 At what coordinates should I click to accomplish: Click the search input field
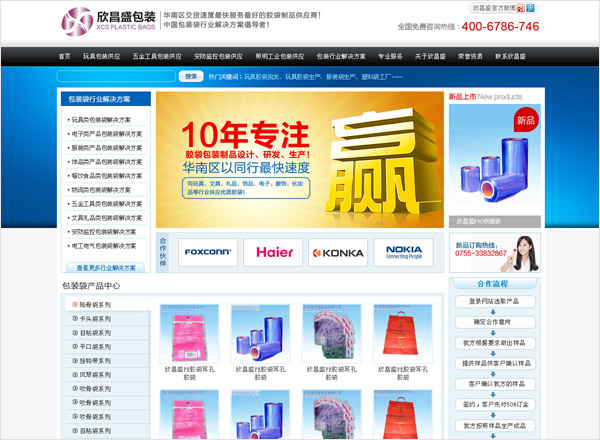point(116,76)
